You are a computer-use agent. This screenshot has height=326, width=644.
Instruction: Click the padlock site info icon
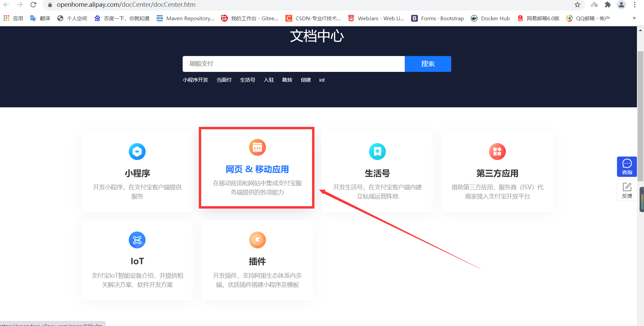pyautogui.click(x=50, y=5)
